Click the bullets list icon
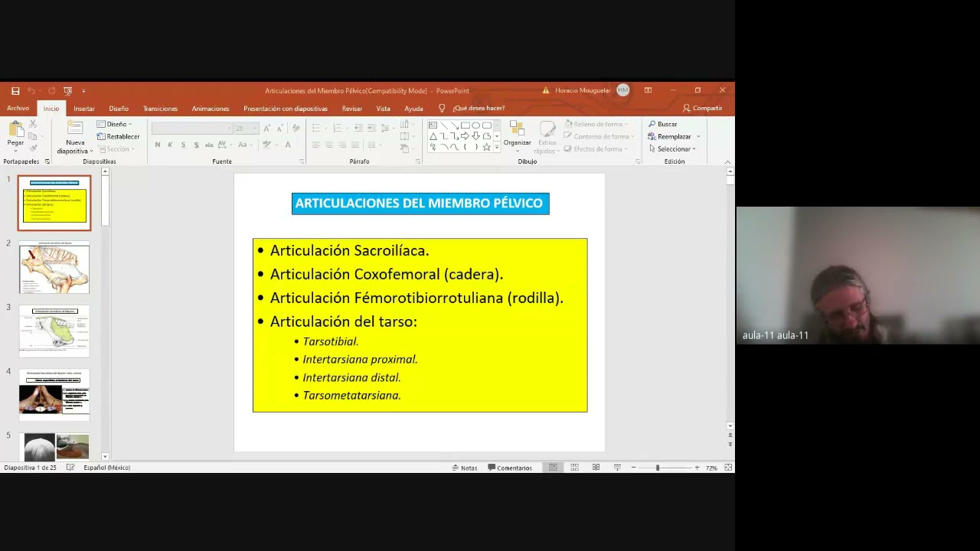980x551 pixels. tap(316, 129)
